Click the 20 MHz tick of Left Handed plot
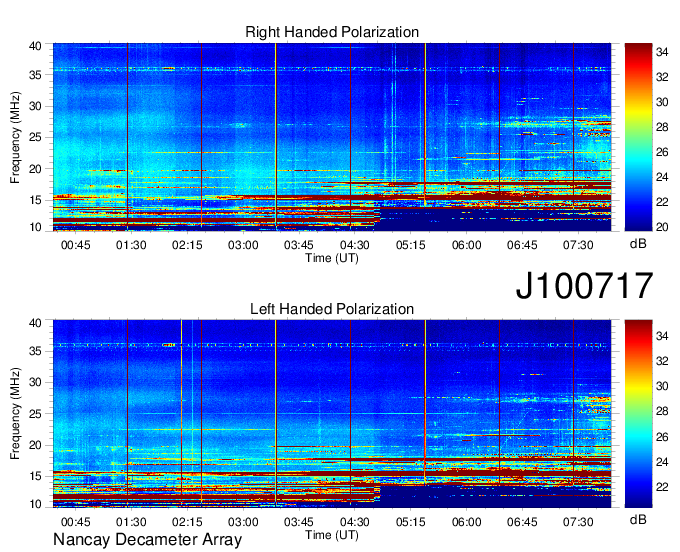 click(35, 445)
